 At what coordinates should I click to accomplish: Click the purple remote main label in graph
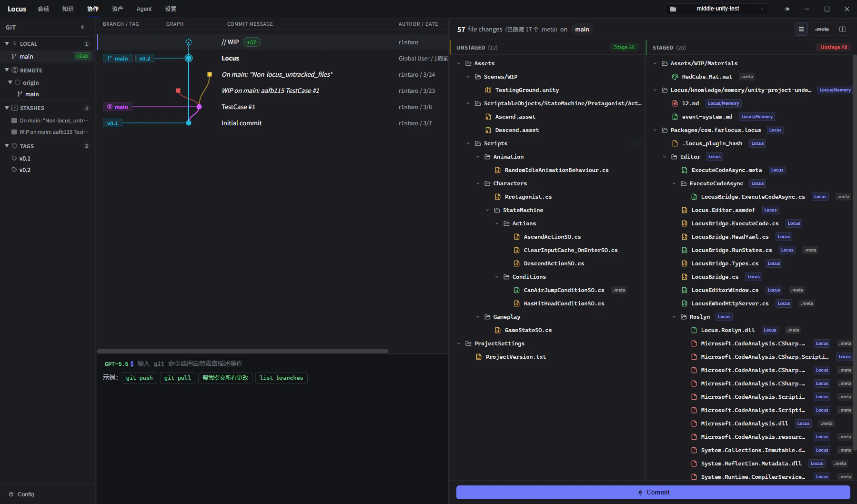click(x=118, y=107)
